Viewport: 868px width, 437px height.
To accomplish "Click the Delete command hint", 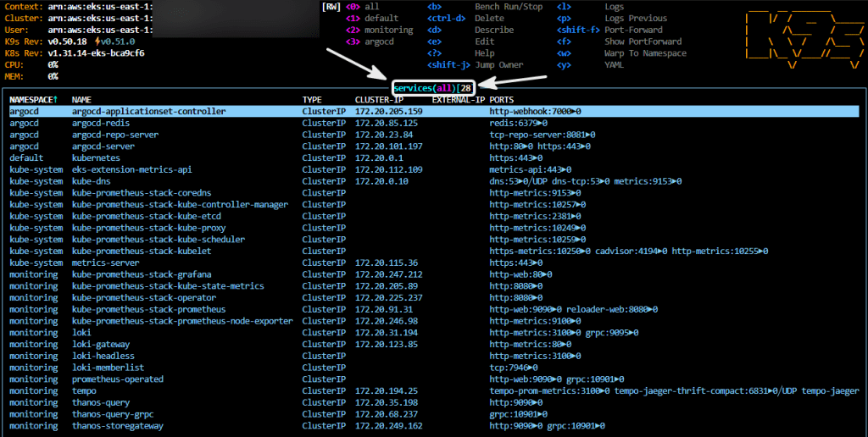I will coord(489,19).
